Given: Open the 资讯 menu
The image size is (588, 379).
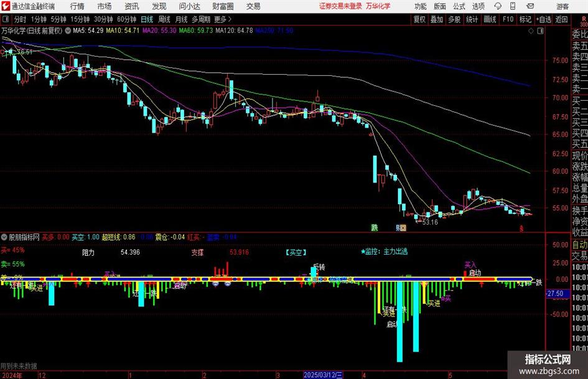Looking at the screenshot, I should [x=132, y=6].
